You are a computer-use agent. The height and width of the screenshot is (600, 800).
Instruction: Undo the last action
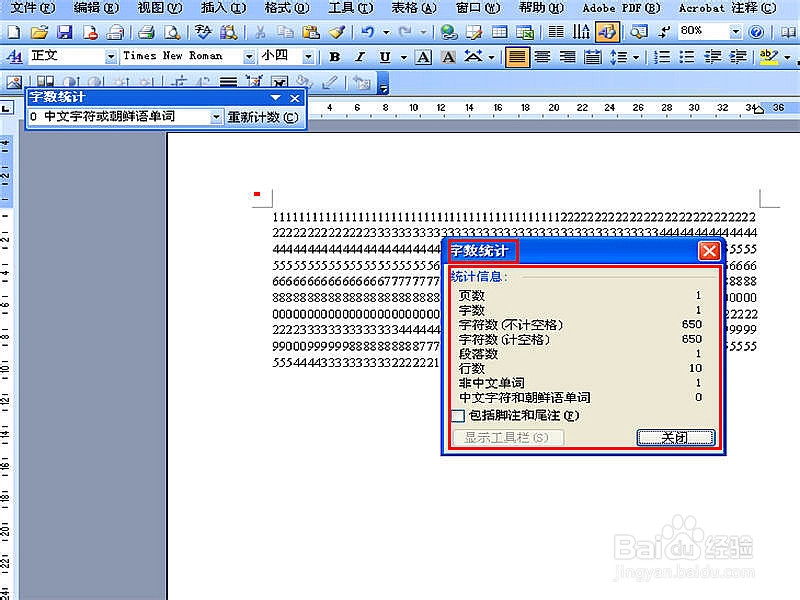367,33
